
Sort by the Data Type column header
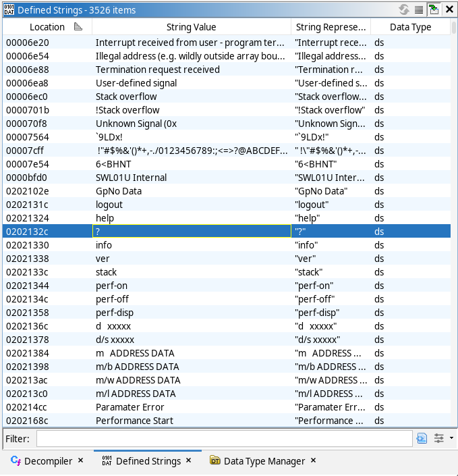click(x=410, y=27)
